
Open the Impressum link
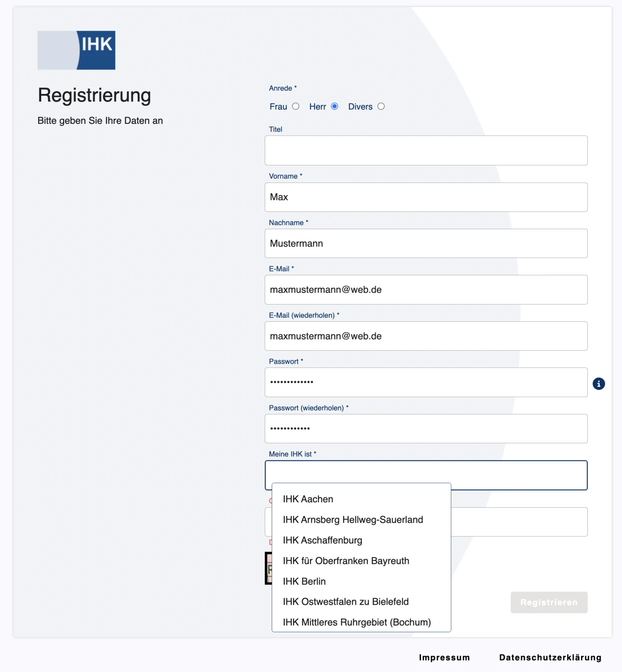(x=444, y=658)
